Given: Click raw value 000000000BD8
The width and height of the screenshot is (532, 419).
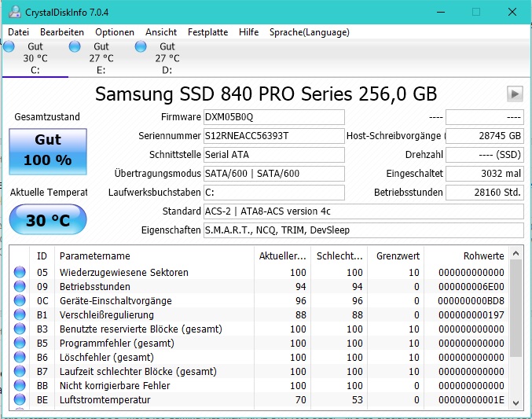Looking at the screenshot, I should 471,301.
